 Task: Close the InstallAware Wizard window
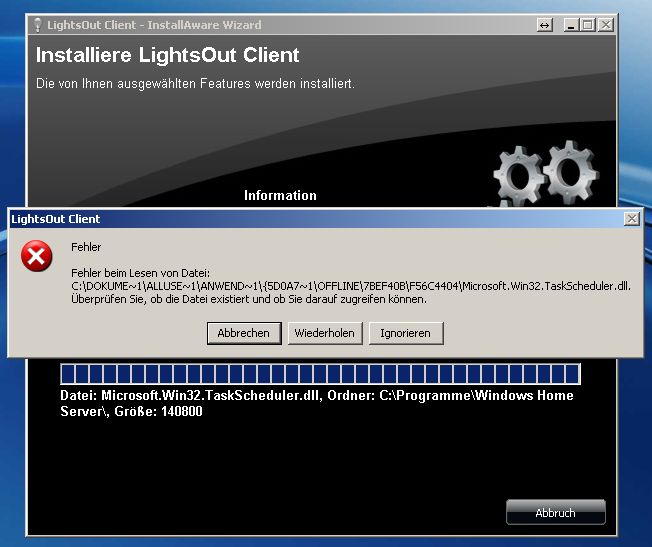pyautogui.click(x=606, y=25)
